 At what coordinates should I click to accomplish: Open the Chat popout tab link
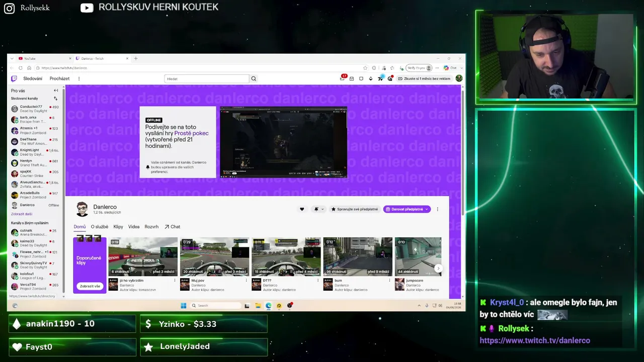pyautogui.click(x=172, y=227)
